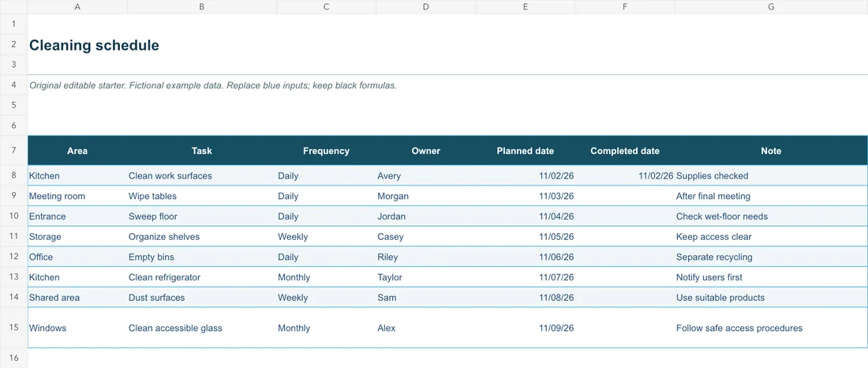Click the 'Clean work surfaces' cell
868x368 pixels.
(x=201, y=175)
